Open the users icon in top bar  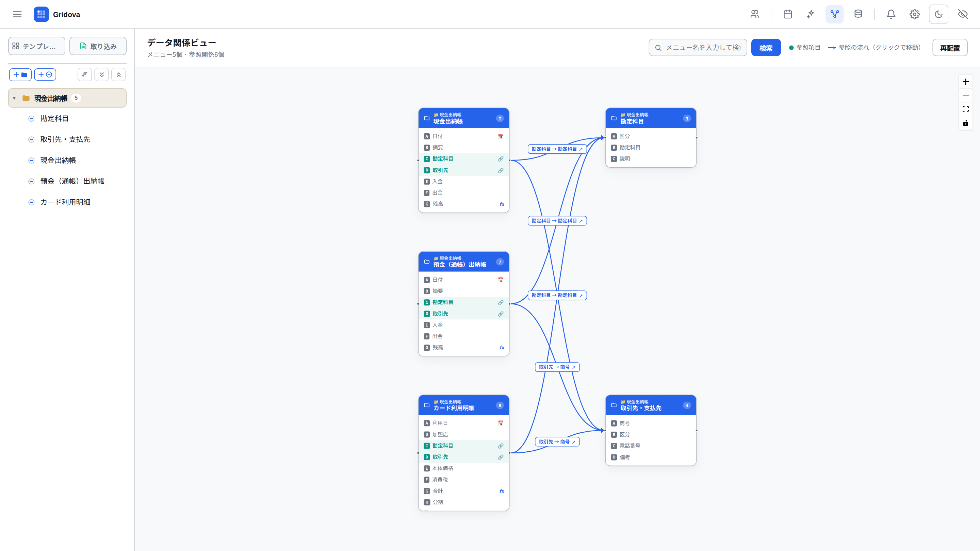point(754,14)
